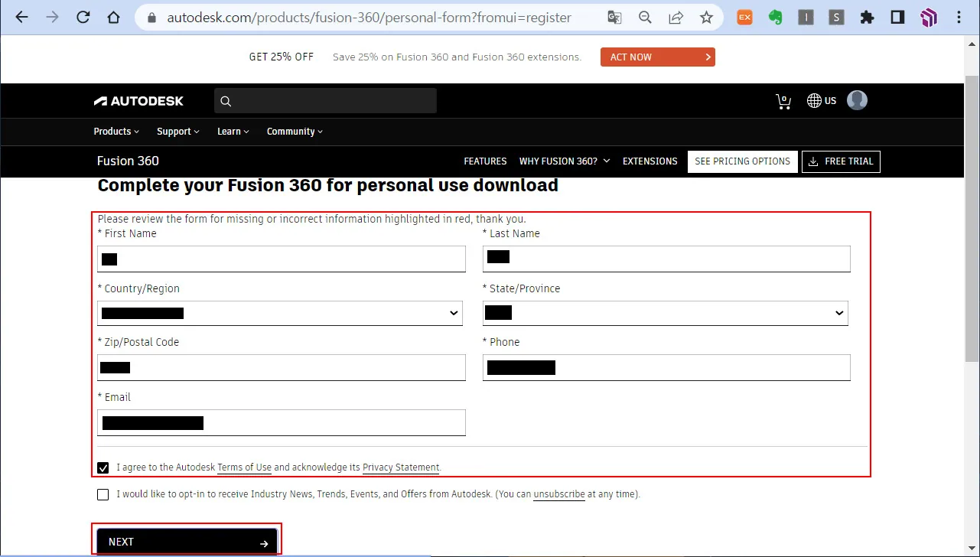Viewport: 980px width, 557px height.
Task: Expand the Learn menu
Action: [233, 132]
